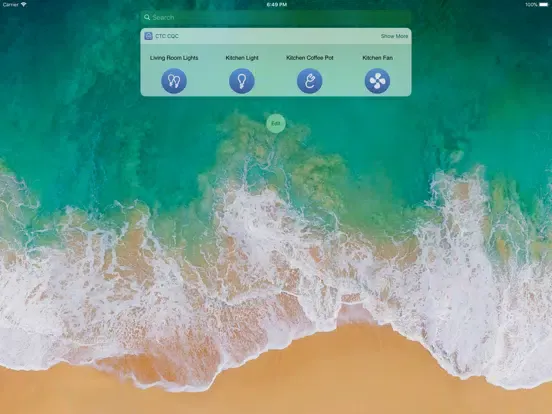Click the CTC CQC widget title
The width and height of the screenshot is (552, 414).
[167, 36]
